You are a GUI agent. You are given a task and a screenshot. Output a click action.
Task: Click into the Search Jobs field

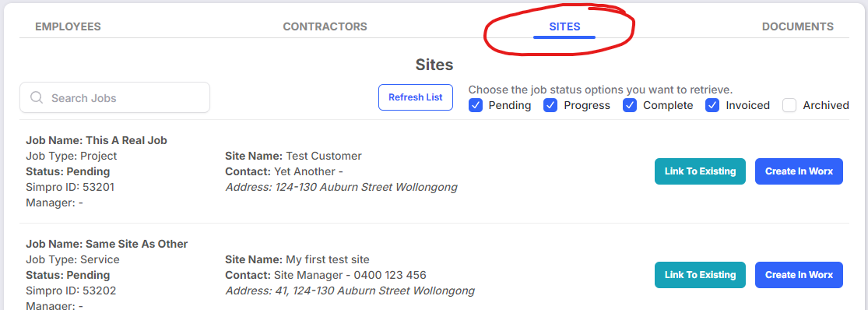114,97
